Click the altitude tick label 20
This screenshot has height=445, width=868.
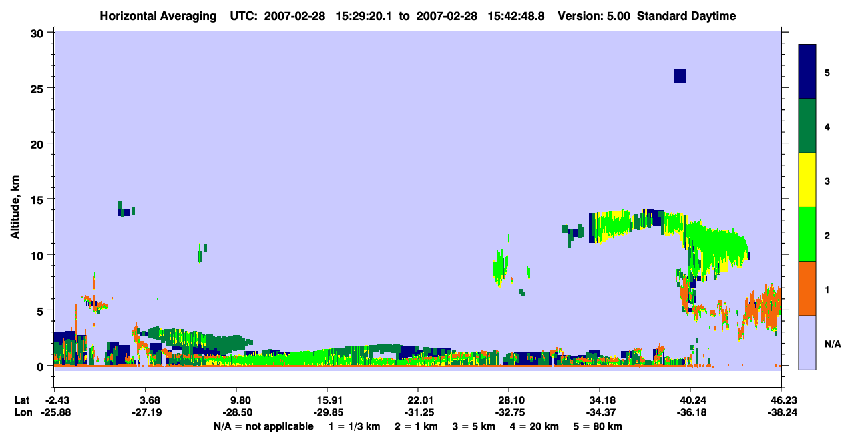37,143
